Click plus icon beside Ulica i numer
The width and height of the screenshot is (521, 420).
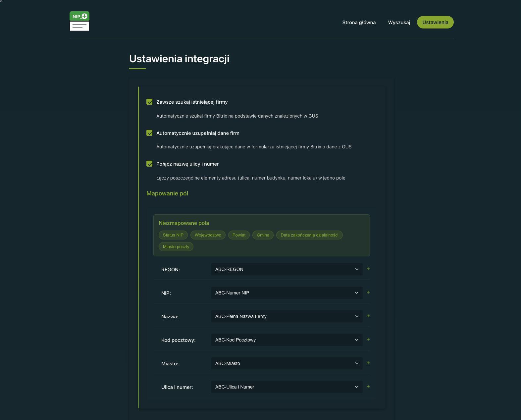[368, 387]
